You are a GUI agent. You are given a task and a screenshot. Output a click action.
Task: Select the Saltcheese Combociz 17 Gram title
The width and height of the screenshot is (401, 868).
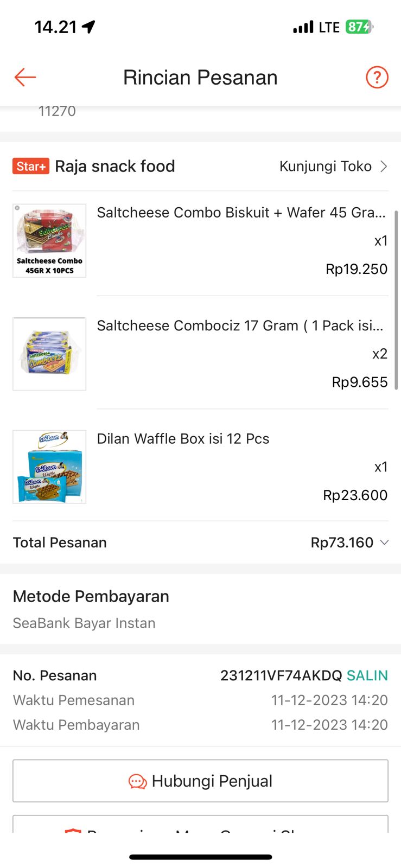click(x=240, y=325)
